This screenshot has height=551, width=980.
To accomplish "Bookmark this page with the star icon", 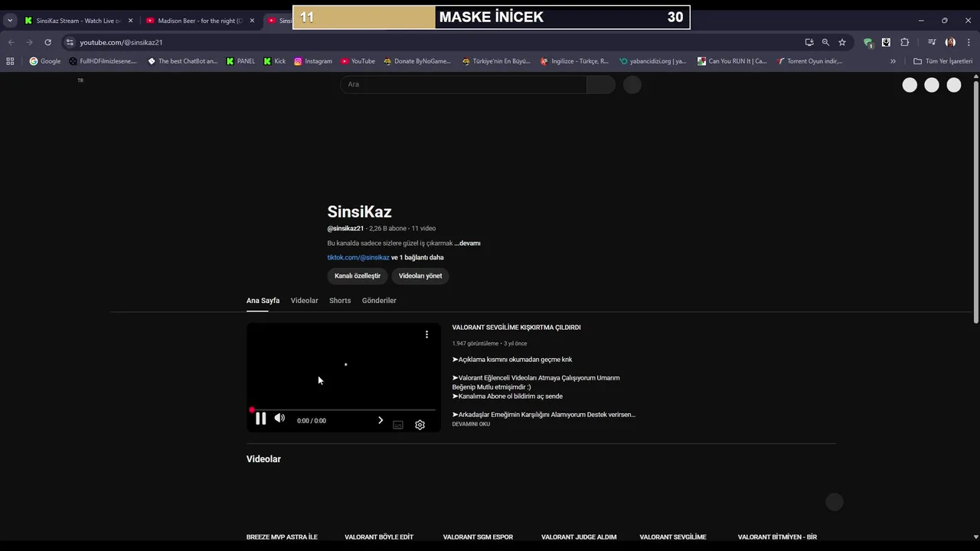I will tap(842, 42).
